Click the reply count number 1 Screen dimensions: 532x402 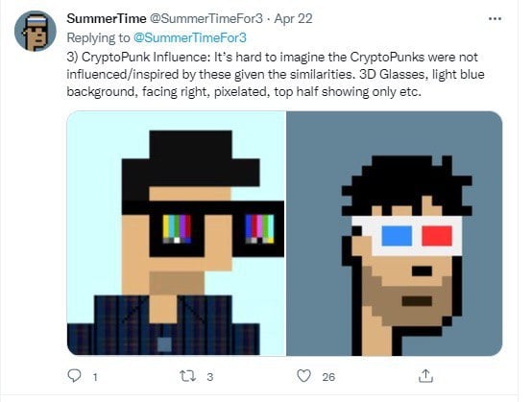95,377
